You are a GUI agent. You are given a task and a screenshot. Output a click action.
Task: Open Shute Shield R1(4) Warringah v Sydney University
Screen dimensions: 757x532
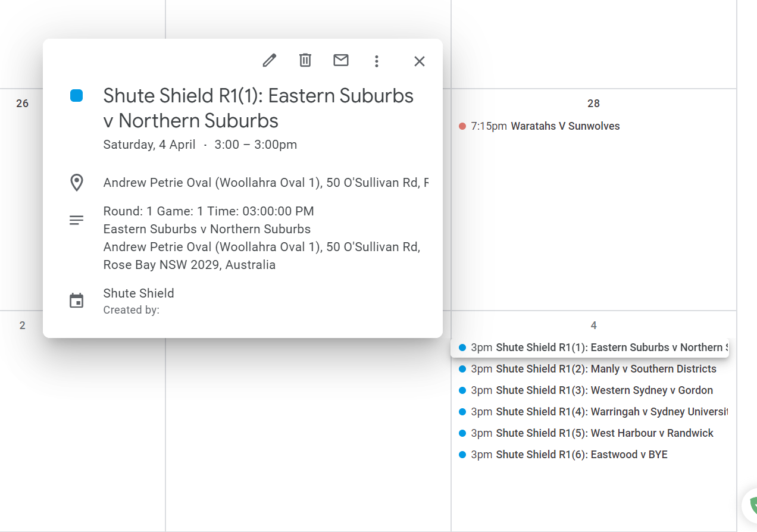click(x=590, y=412)
